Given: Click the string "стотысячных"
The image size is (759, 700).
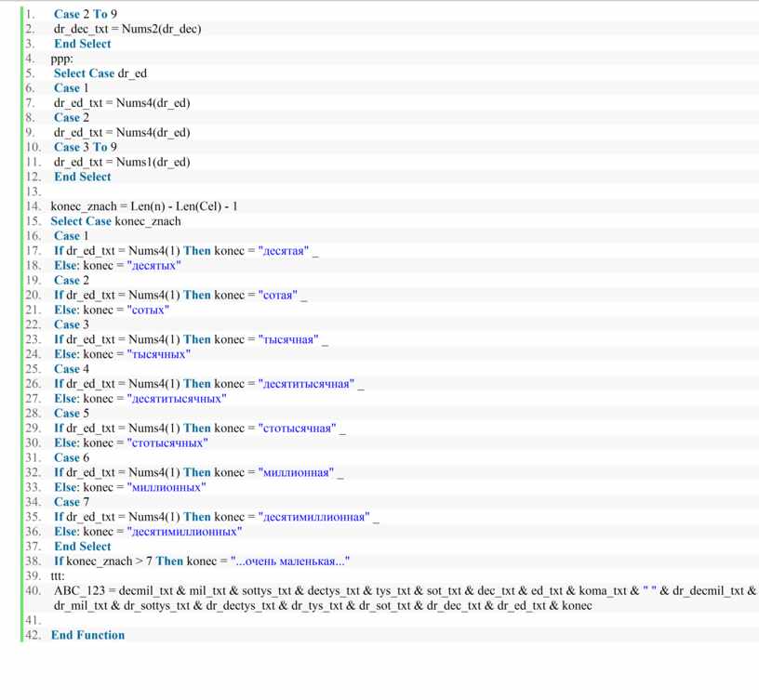Looking at the screenshot, I should click(167, 442).
